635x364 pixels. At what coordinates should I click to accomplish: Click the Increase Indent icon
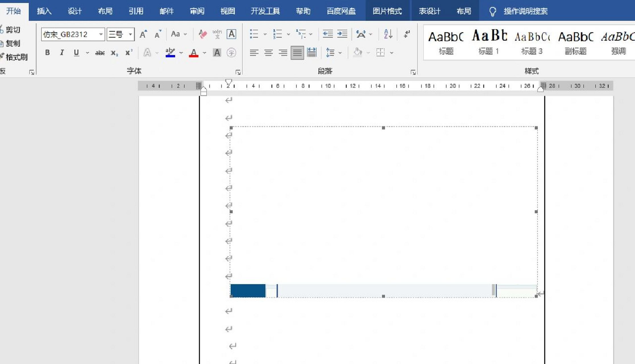[342, 34]
